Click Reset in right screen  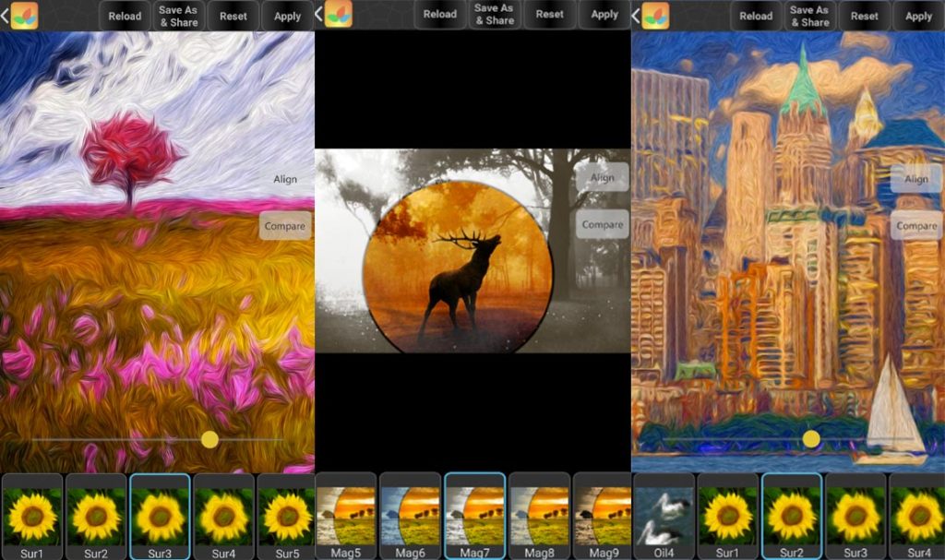coord(864,17)
